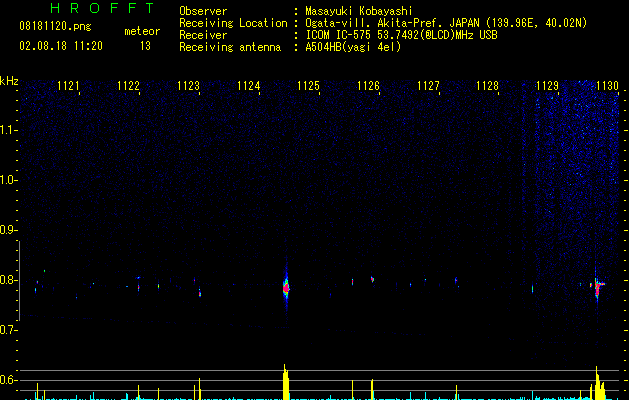Click the 1.1 kHz axis label
Viewport: 629px width, 400px height.
click(8, 130)
